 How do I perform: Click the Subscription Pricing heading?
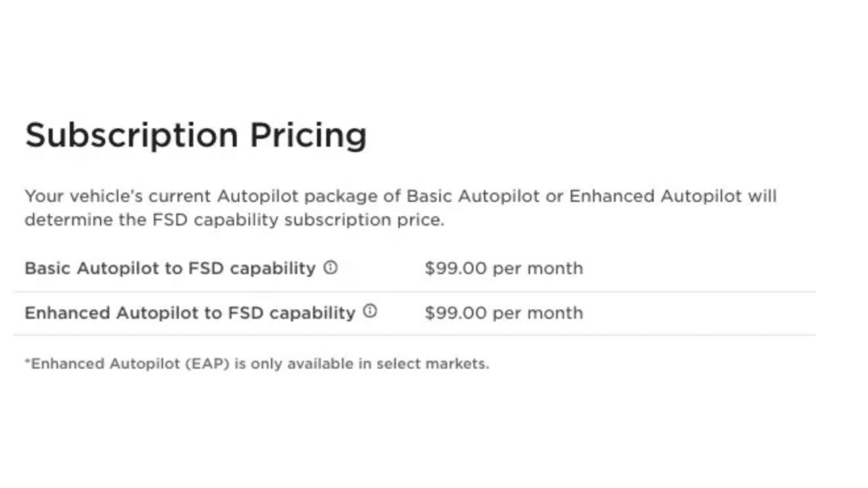click(x=196, y=136)
